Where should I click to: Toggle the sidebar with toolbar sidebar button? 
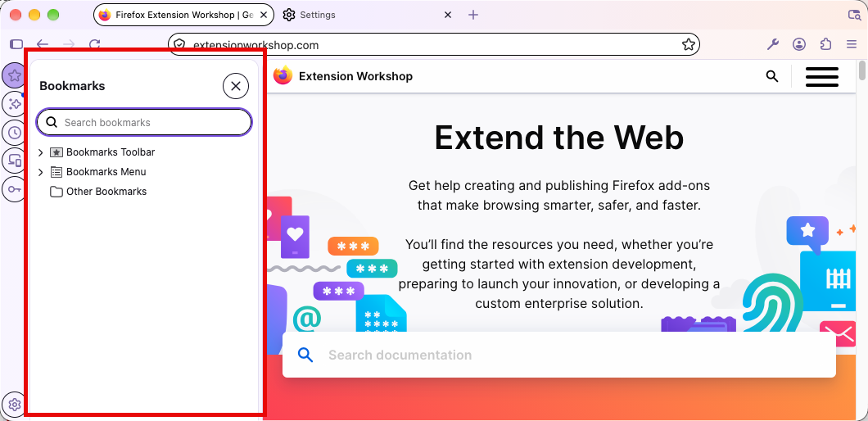[x=16, y=44]
